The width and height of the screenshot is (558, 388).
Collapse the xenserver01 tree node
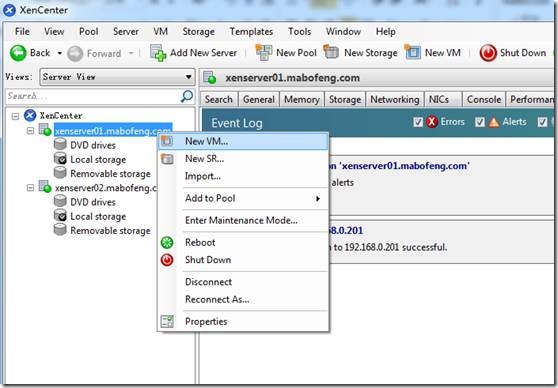click(x=31, y=131)
